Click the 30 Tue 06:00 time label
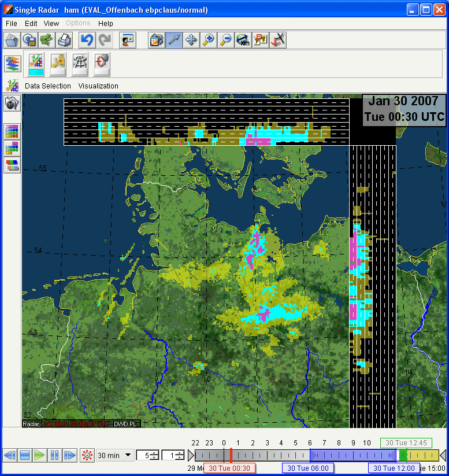This screenshot has height=476, width=449. (x=308, y=468)
